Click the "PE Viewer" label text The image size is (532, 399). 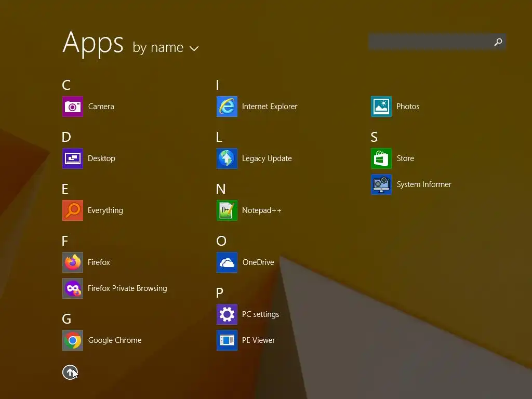[259, 340]
